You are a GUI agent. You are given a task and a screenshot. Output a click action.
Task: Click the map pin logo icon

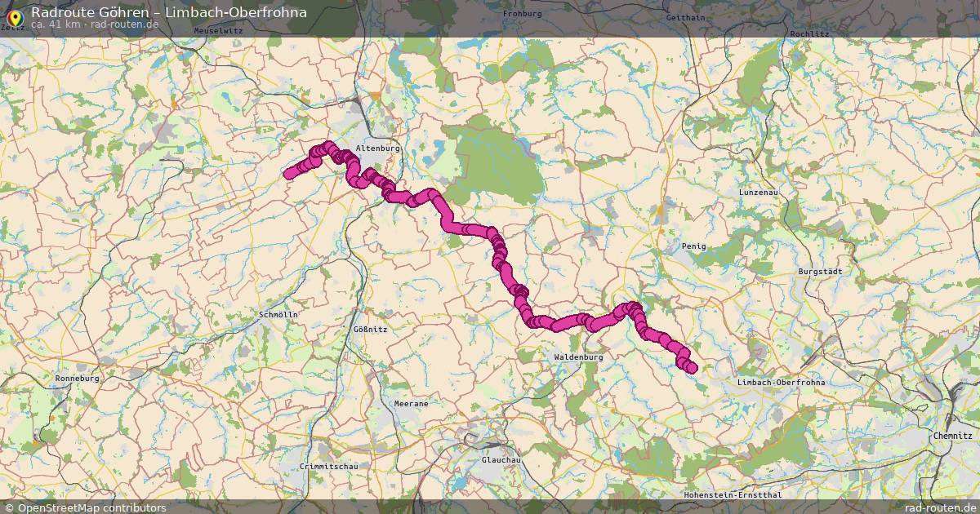[13, 16]
